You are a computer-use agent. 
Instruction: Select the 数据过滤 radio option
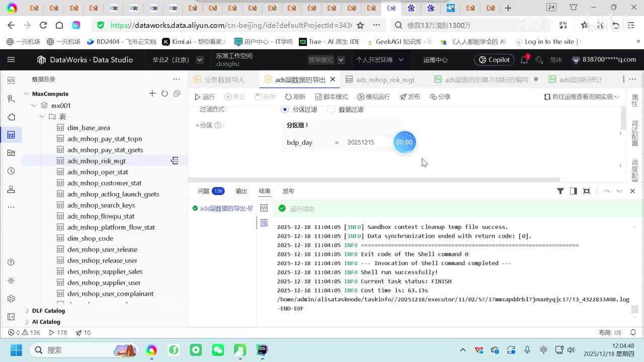tap(331, 109)
